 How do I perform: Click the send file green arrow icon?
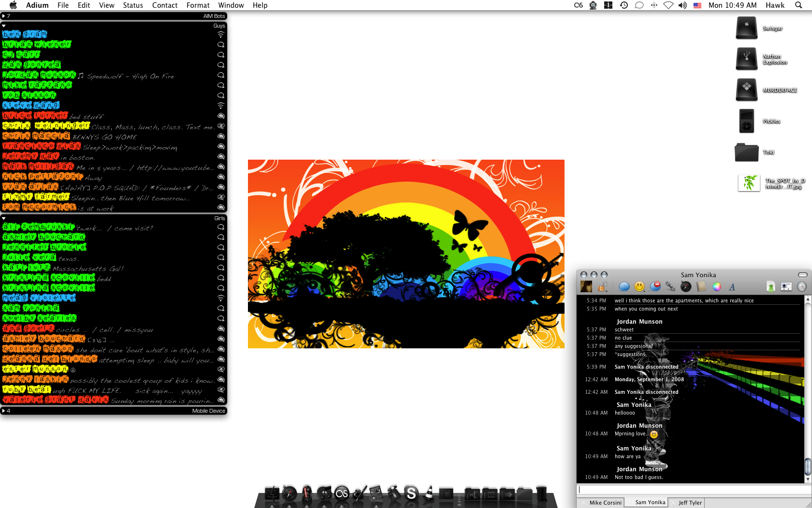click(771, 286)
